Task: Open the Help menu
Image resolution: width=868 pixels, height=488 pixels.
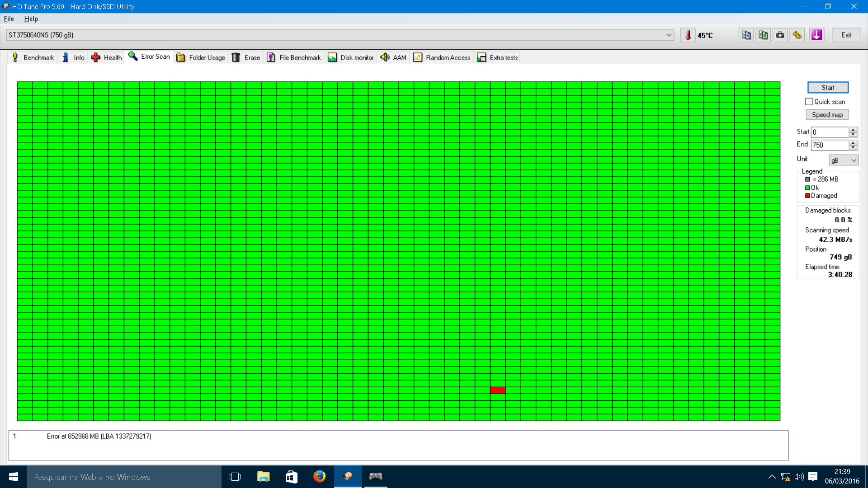Action: (31, 19)
